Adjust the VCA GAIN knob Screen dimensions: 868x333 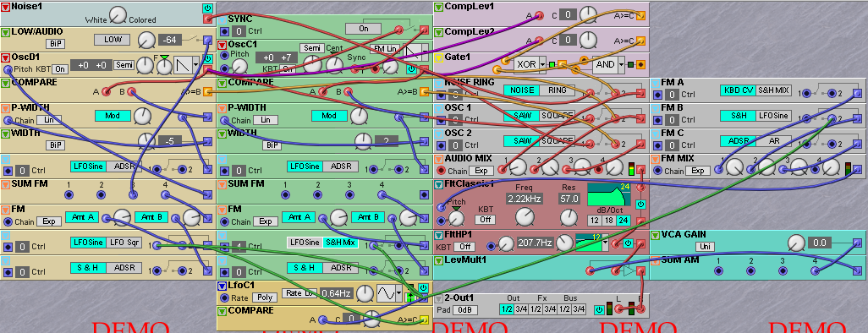click(795, 243)
